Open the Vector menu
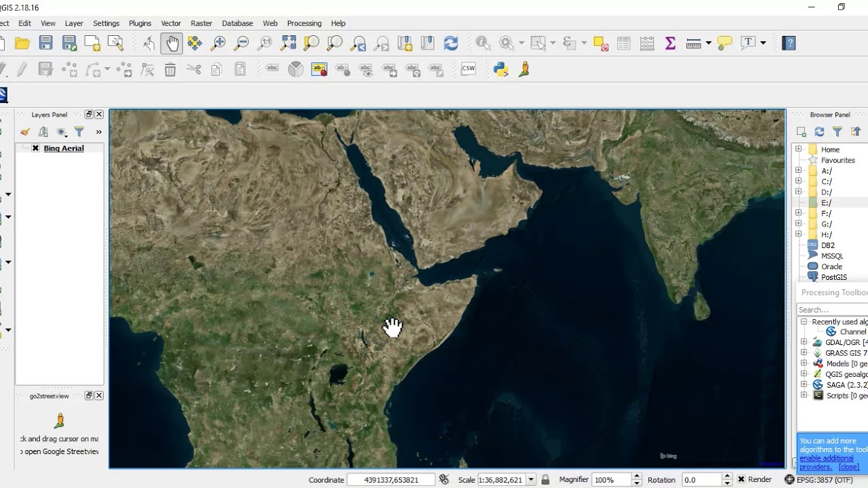 coord(171,23)
